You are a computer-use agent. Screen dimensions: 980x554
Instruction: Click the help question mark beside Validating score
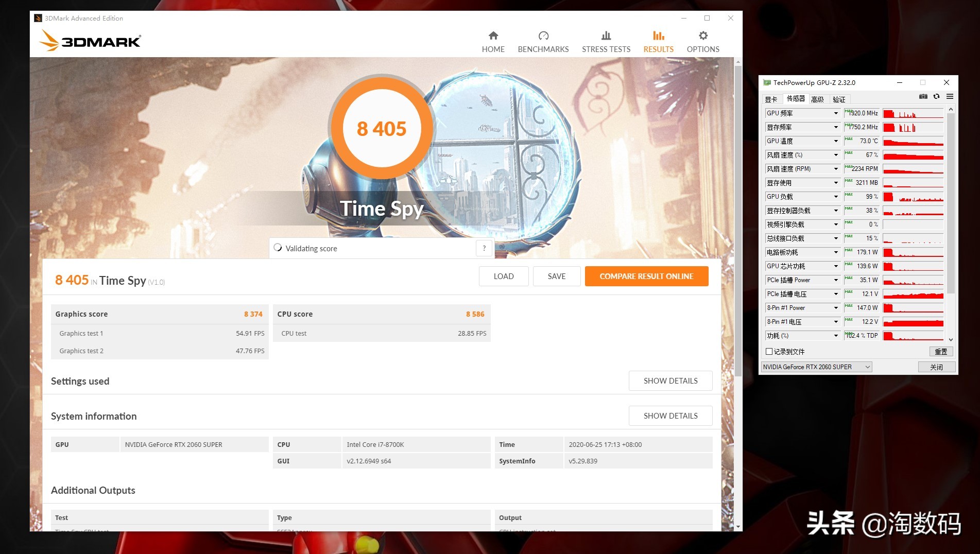coord(484,248)
